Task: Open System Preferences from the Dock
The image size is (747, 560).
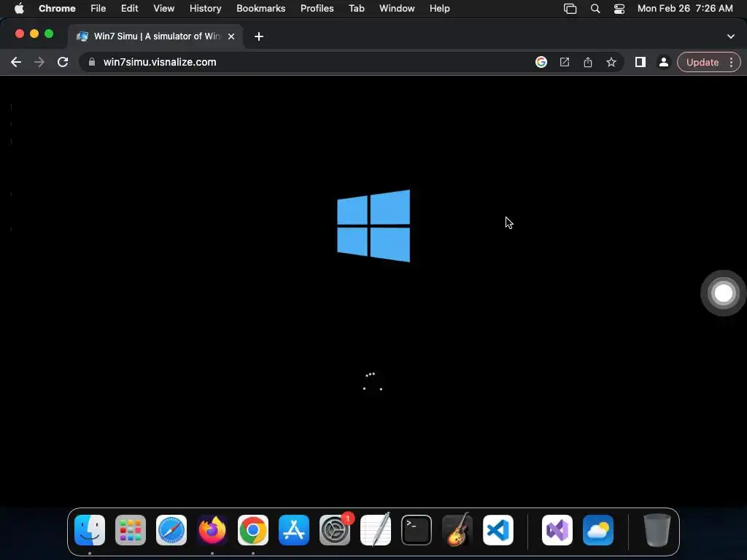Action: click(335, 530)
